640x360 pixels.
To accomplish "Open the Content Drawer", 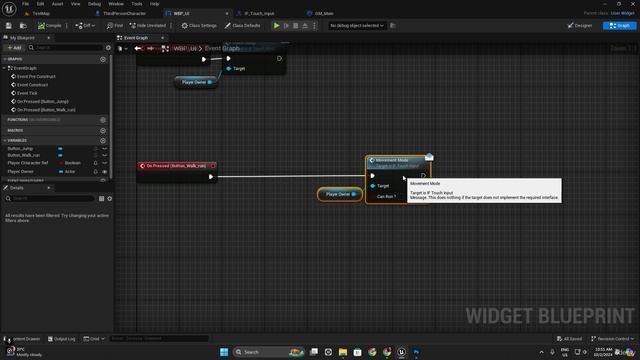I will pyautogui.click(x=22, y=339).
